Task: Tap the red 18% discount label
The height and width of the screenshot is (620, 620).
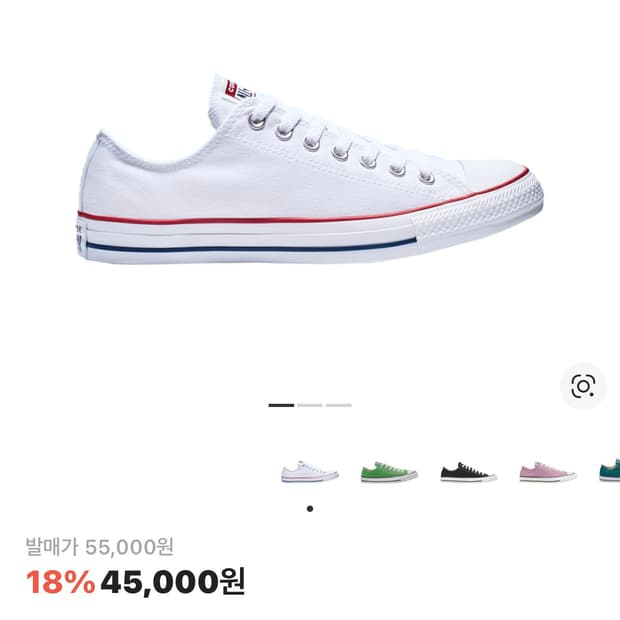Action: pos(60,582)
